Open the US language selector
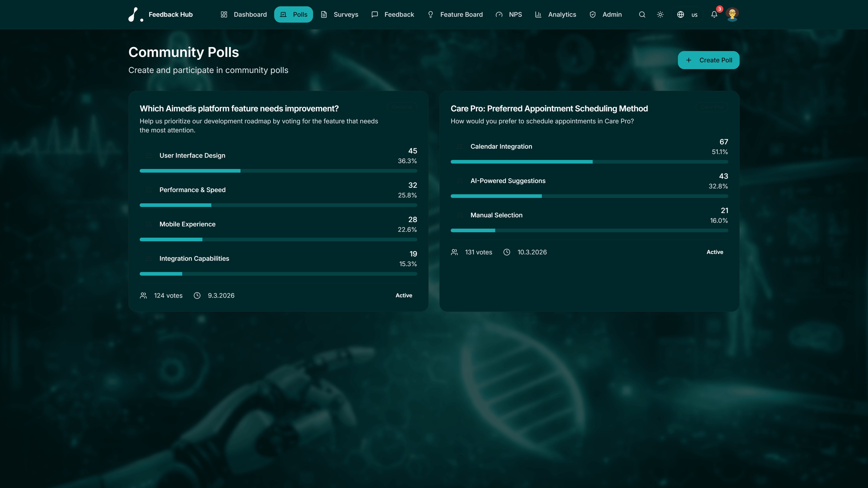868x488 pixels. pos(687,14)
